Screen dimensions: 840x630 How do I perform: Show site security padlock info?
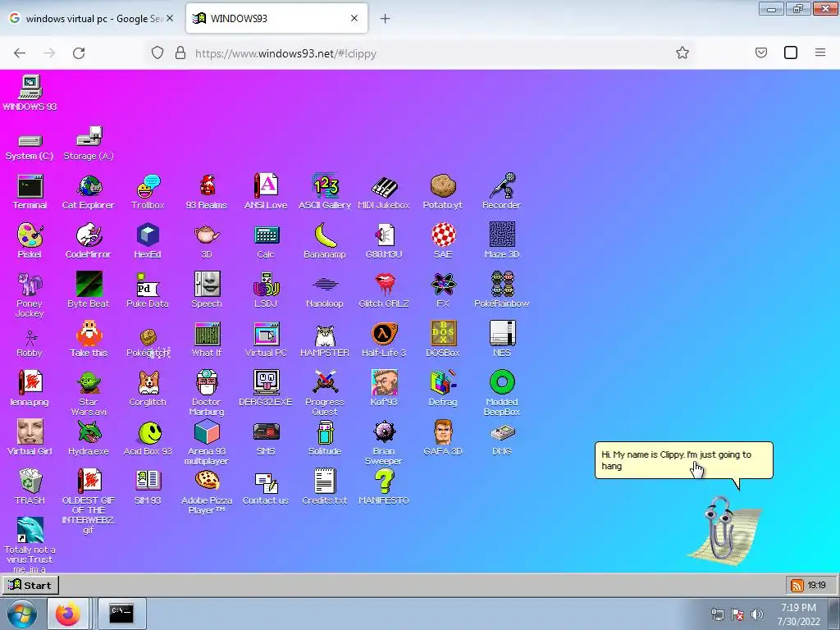[x=180, y=52]
